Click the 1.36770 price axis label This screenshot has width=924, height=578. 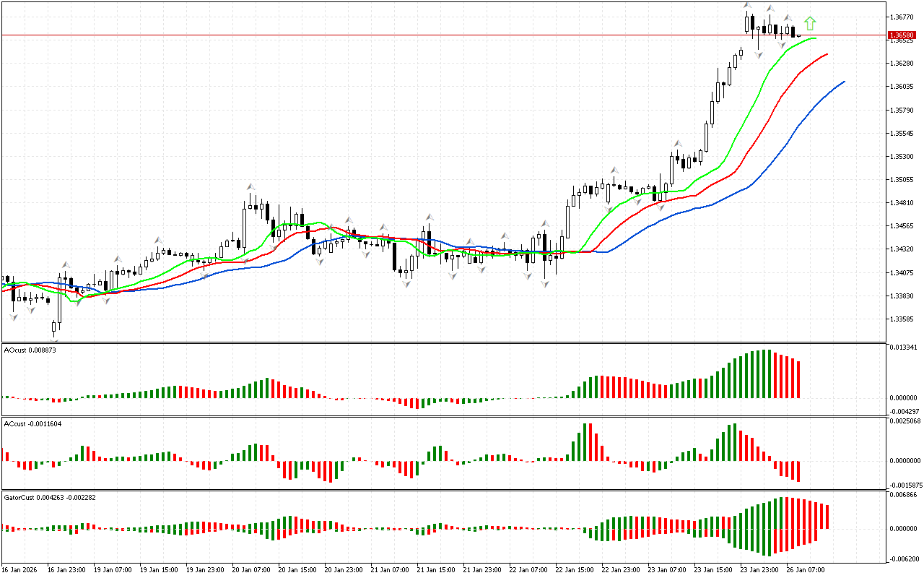coord(902,17)
